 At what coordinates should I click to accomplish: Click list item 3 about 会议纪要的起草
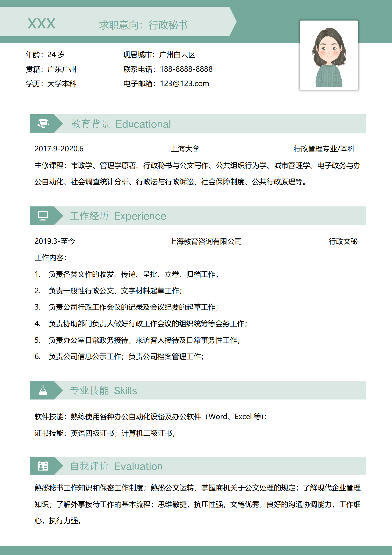pyautogui.click(x=127, y=307)
